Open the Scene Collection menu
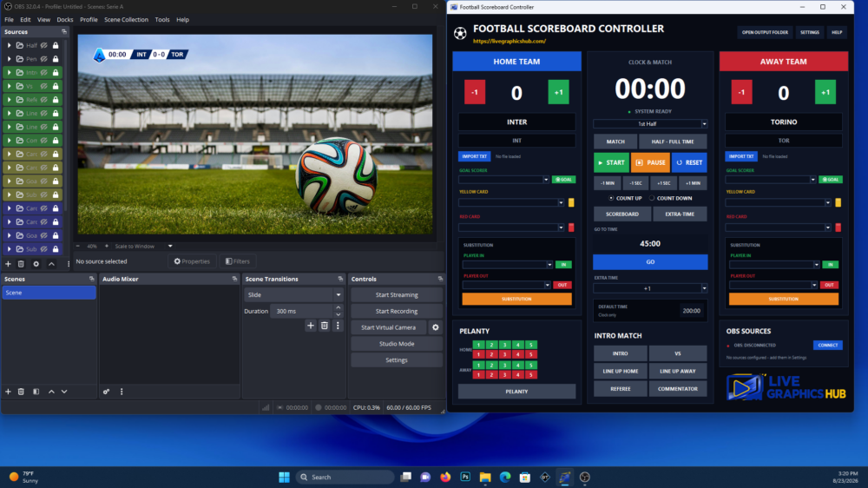Screen dimensions: 868x488 click(126, 19)
